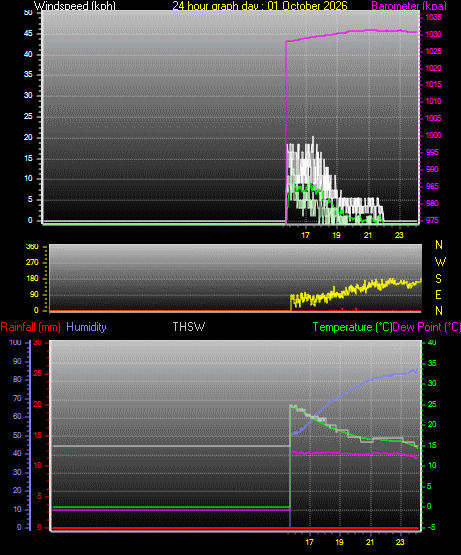This screenshot has height=555, width=461.
Task: Click the 'Barometer (kpa)' axis title
Action: [409, 6]
